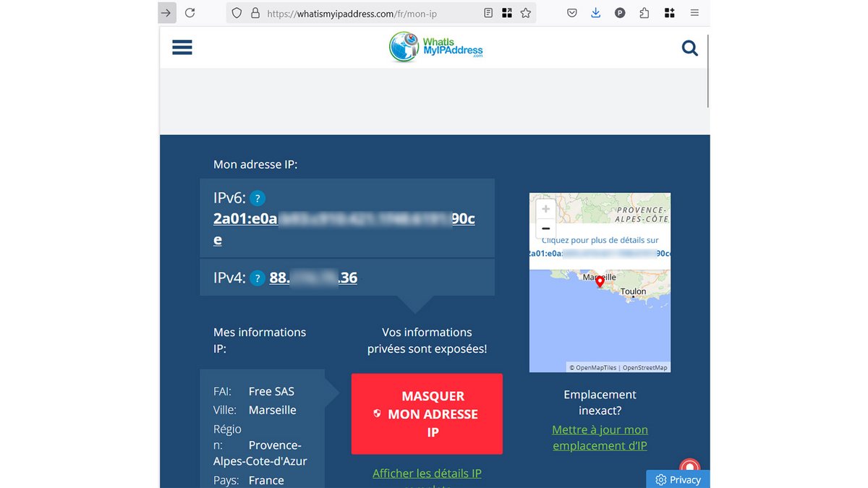Click the Marseille city value text
The height and width of the screenshot is (488, 868).
[273, 410]
